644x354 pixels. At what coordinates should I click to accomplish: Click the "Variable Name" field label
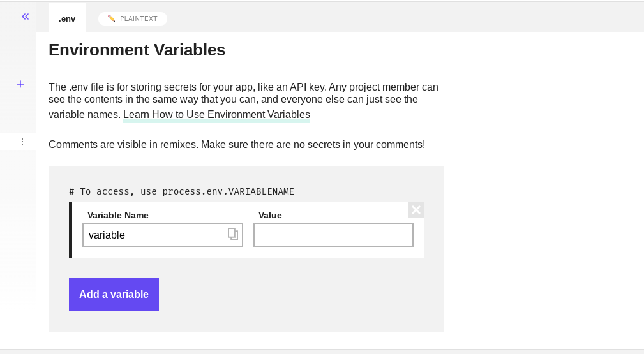tap(118, 215)
